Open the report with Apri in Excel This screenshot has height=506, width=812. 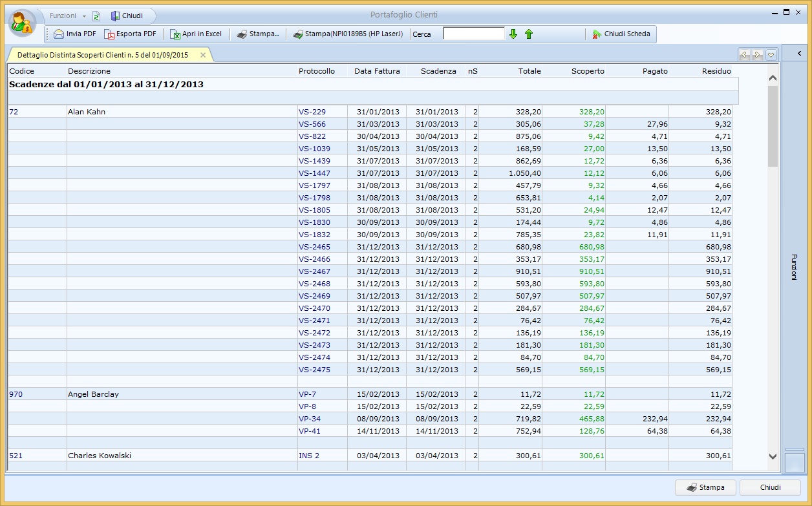click(196, 34)
